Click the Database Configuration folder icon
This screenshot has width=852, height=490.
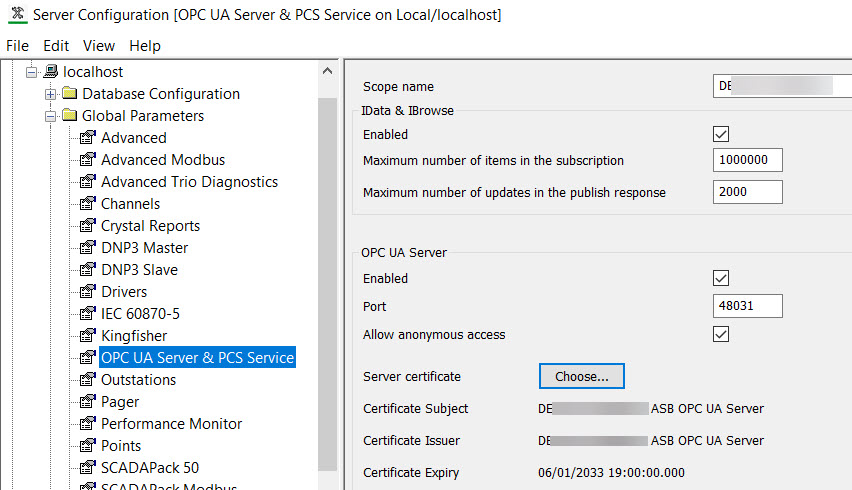[70, 93]
